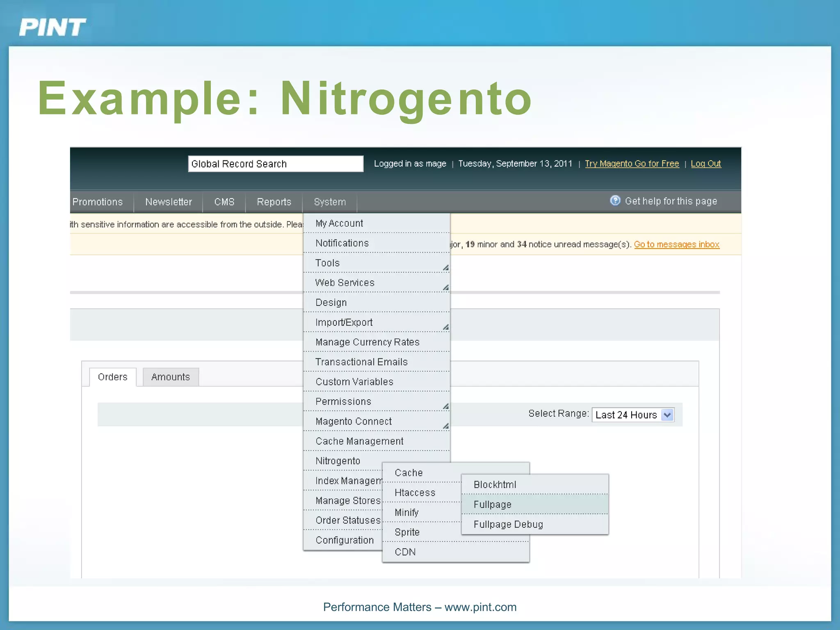Select Tools in System menu
The image size is (840, 630).
[377, 263]
